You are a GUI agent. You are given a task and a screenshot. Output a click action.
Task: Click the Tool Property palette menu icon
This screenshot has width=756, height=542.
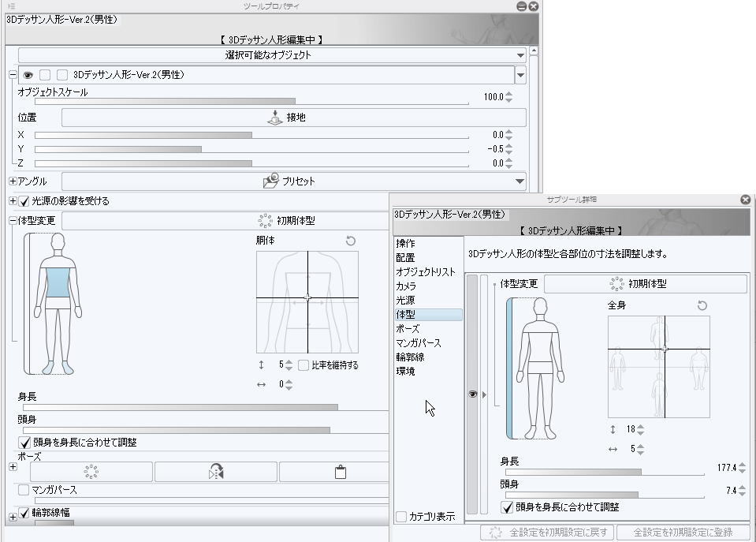(11, 6)
